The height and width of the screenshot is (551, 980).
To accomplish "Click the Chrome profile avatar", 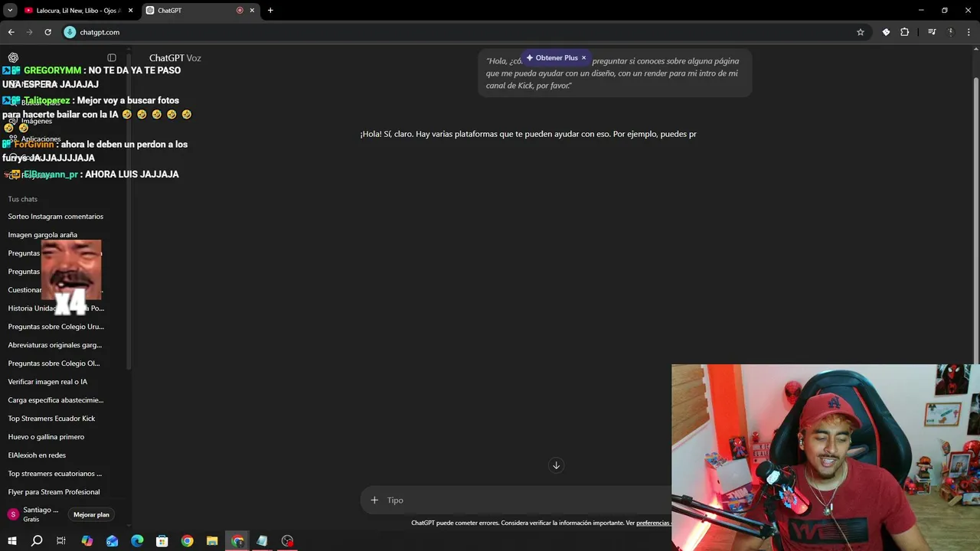I will point(951,32).
